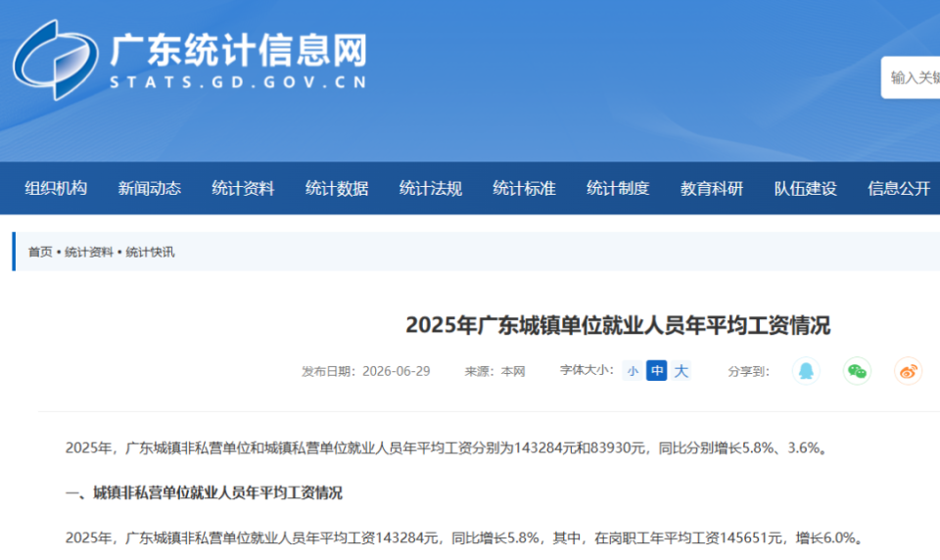
Task: Open the 信息公开 menu
Action: pyautogui.click(x=899, y=188)
